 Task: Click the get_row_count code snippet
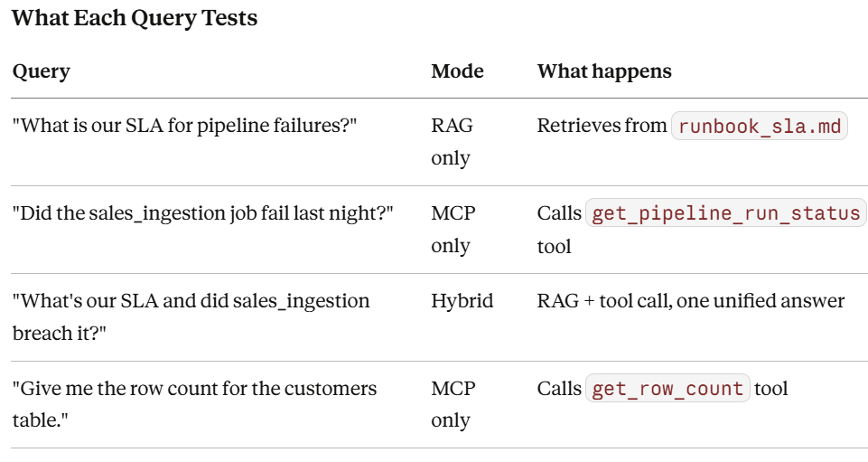(x=667, y=389)
